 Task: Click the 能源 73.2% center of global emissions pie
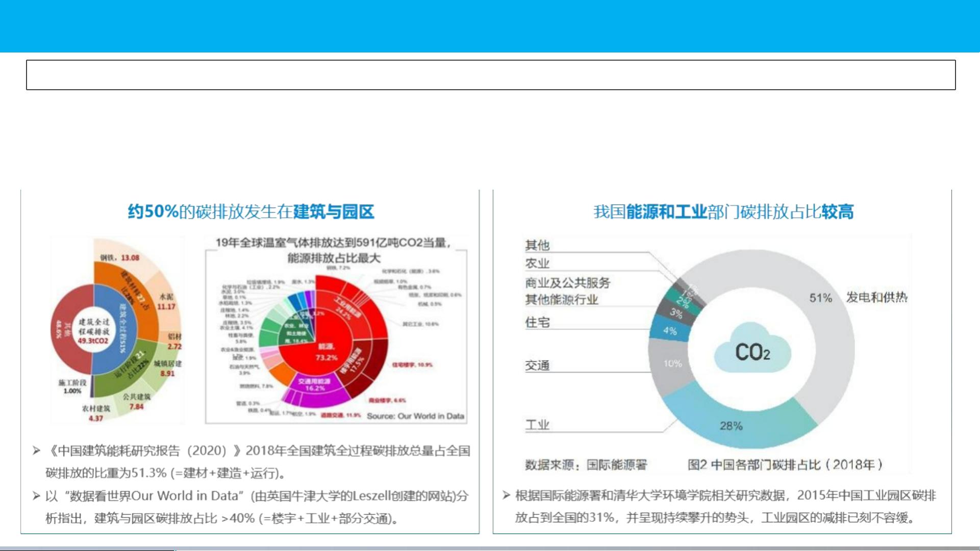coord(326,352)
